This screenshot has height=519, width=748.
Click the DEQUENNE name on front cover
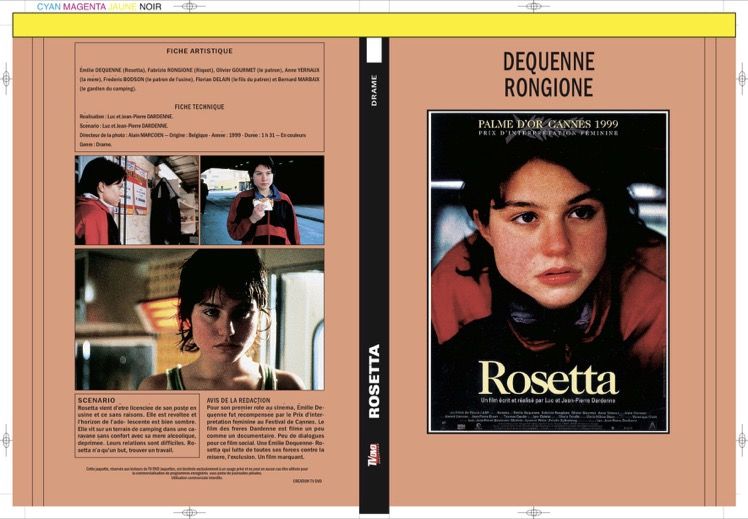[549, 62]
